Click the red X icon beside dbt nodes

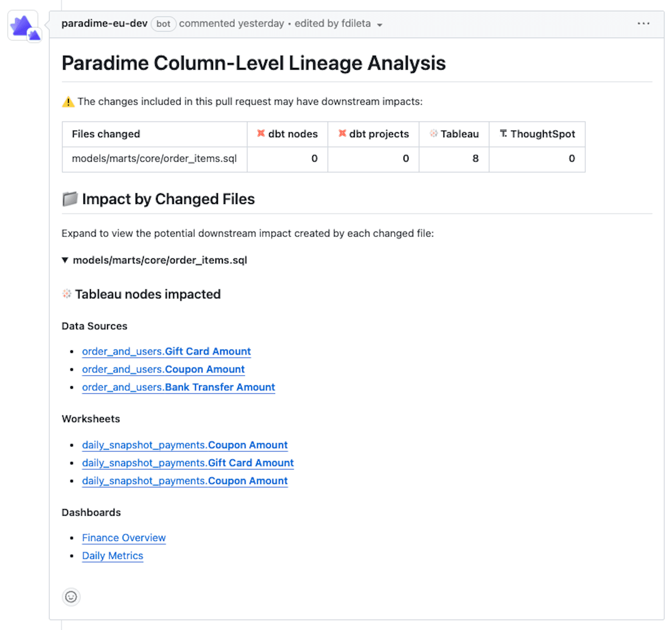click(x=261, y=133)
